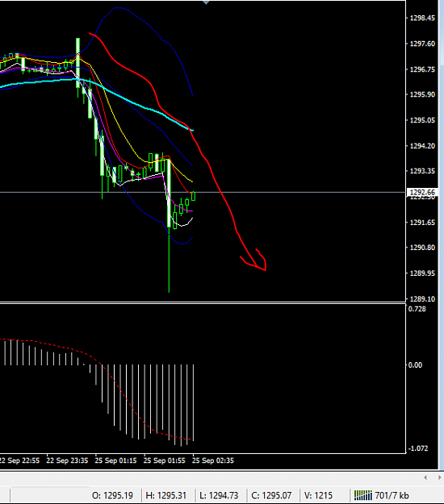The height and width of the screenshot is (504, 444).
Task: Click the O: 1295.19 open price field
Action: point(112,495)
